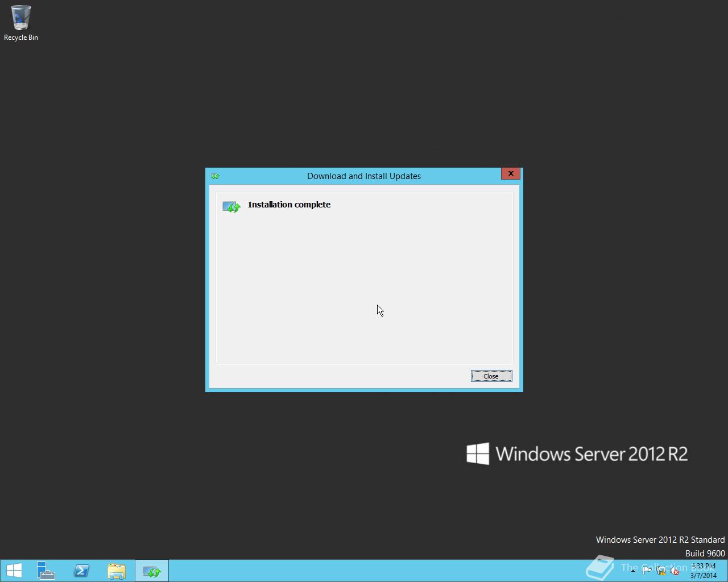
Task: Open Windows PowerShell from the taskbar
Action: tap(81, 571)
